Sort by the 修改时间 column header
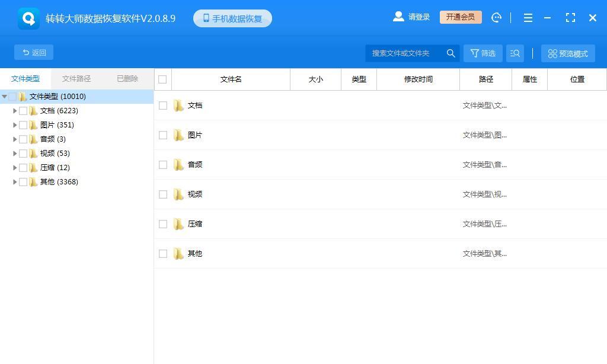The width and height of the screenshot is (607, 364). 418,79
